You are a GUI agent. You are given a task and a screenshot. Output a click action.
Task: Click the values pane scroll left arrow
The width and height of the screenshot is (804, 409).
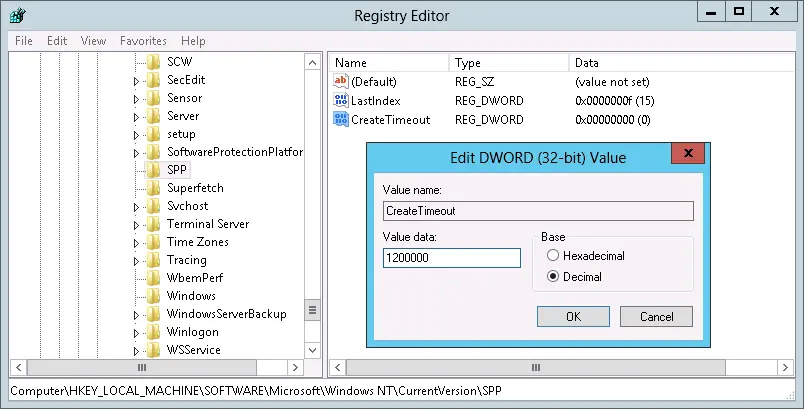337,367
